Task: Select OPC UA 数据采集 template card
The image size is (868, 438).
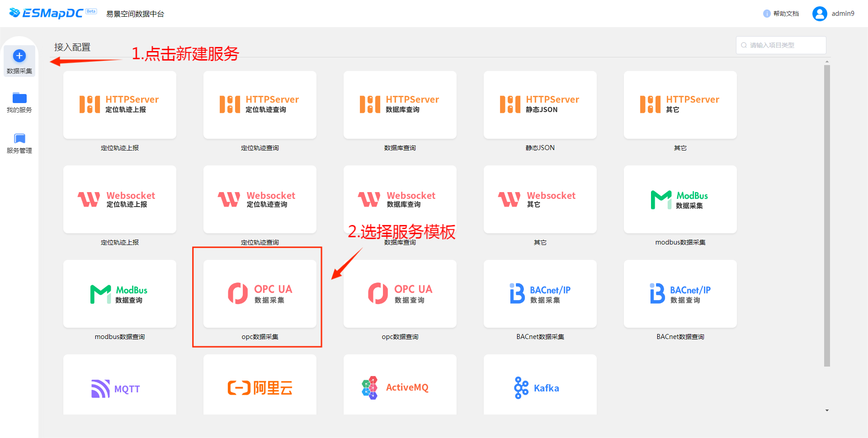Action: 260,294
